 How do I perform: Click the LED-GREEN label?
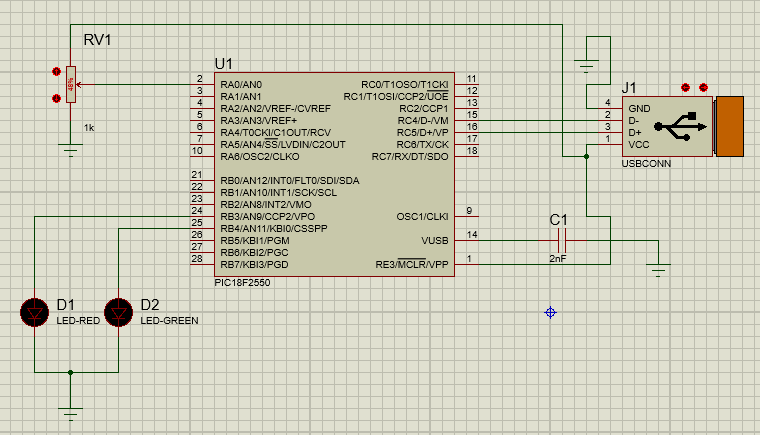click(x=169, y=321)
